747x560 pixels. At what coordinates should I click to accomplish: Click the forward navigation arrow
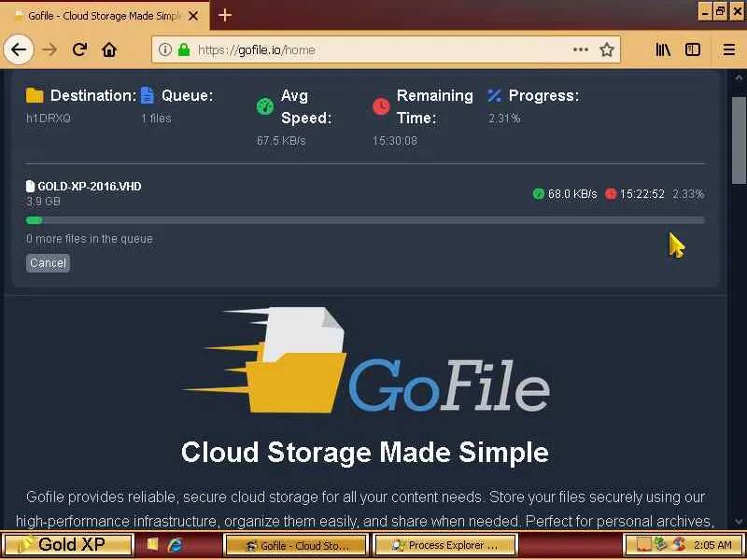tap(49, 49)
